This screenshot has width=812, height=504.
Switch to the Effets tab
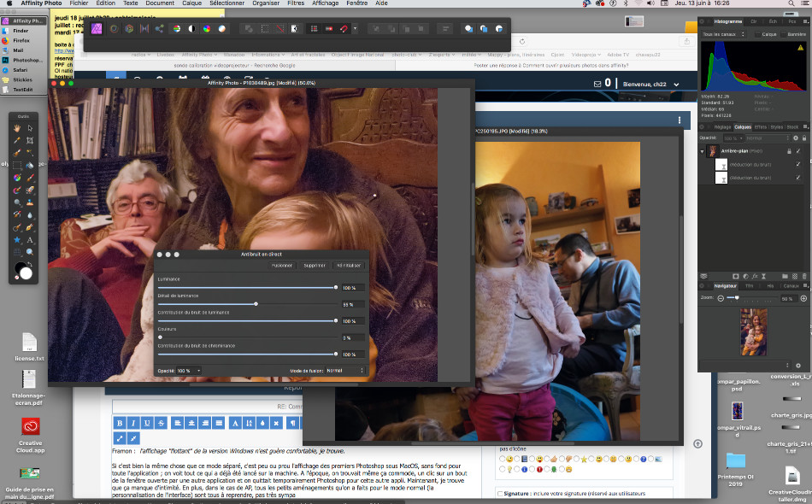760,126
